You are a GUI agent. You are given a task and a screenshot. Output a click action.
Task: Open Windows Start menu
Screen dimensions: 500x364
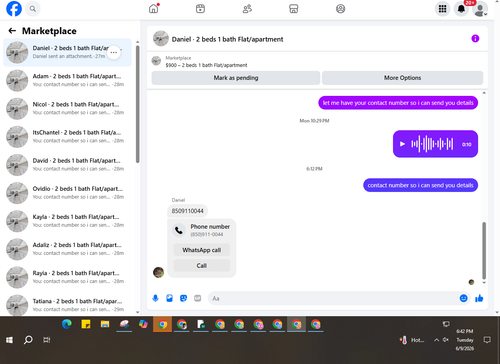point(9,340)
